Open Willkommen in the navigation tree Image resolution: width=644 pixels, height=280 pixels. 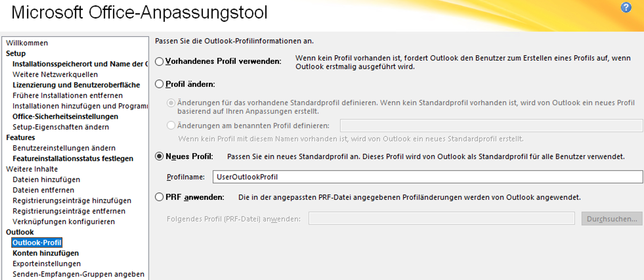(27, 43)
